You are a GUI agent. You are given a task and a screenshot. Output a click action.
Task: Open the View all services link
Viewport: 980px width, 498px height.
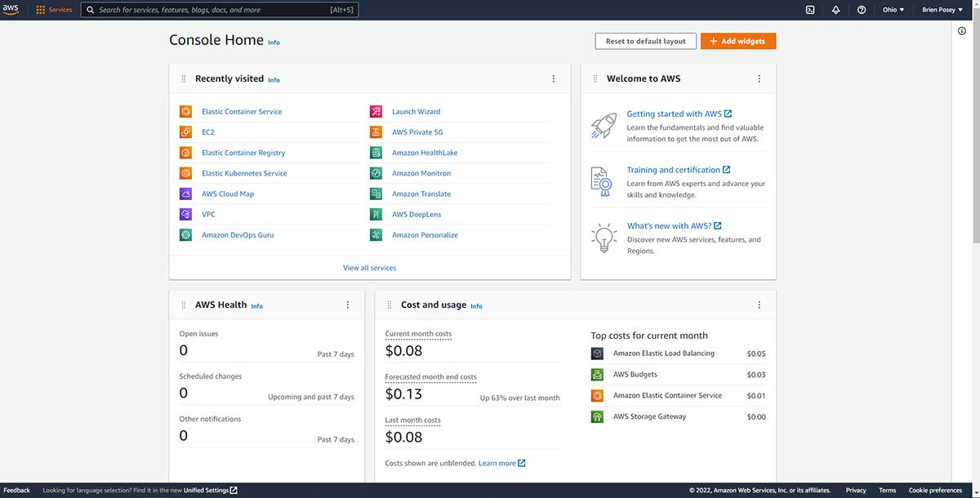click(369, 268)
